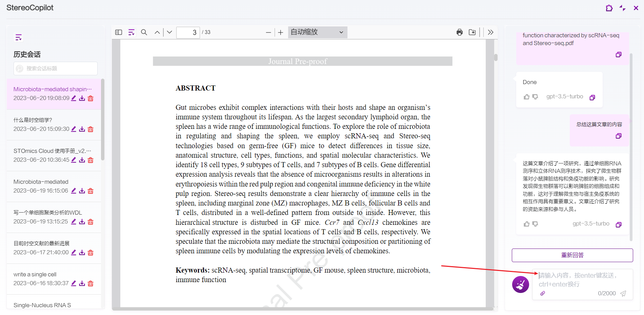Export the 19:08:09 conversation

tap(82, 98)
